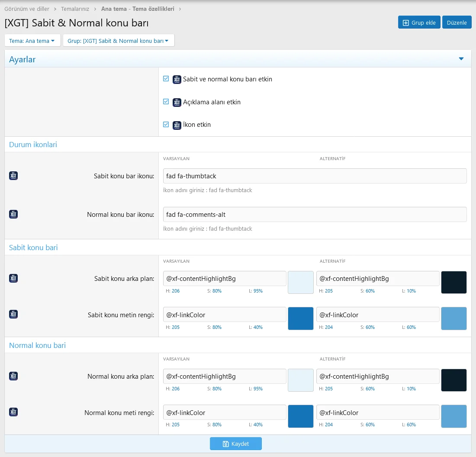Click XGT icon beside Normal konu meti rengi

(x=13, y=412)
